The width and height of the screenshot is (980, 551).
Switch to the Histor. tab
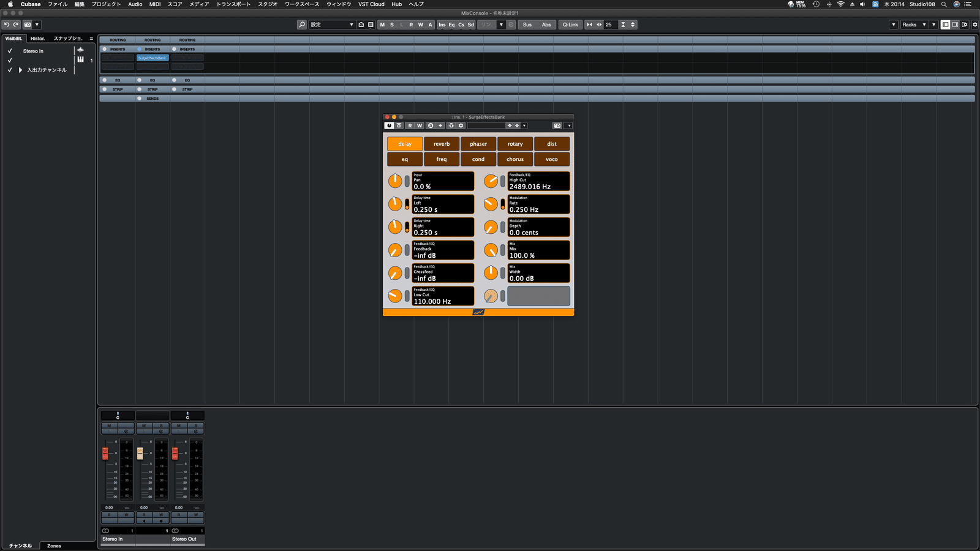tap(37, 38)
